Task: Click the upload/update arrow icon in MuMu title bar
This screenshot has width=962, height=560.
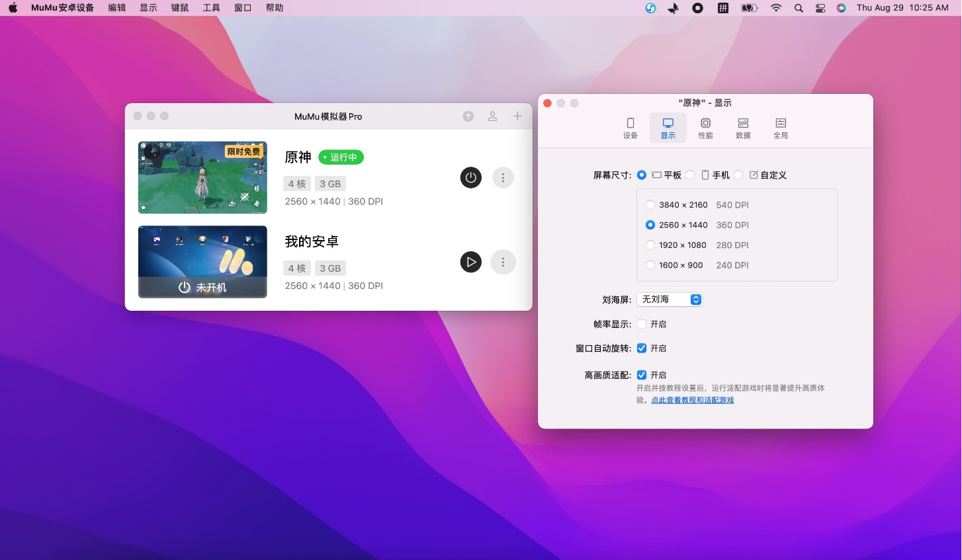Action: [x=468, y=116]
